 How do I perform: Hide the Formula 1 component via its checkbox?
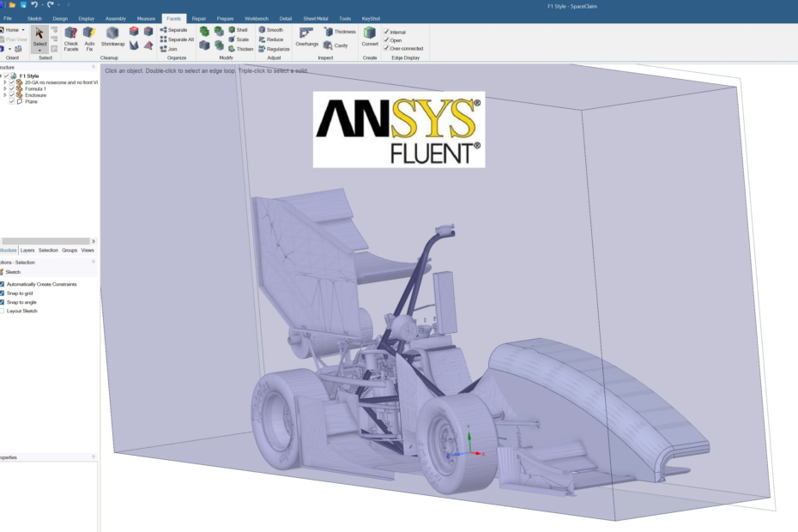click(12, 88)
